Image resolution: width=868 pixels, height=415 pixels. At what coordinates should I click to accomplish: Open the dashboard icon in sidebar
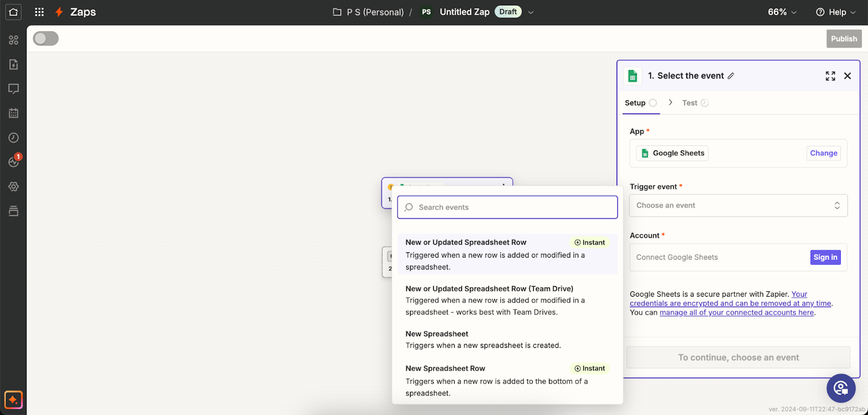pos(14,40)
